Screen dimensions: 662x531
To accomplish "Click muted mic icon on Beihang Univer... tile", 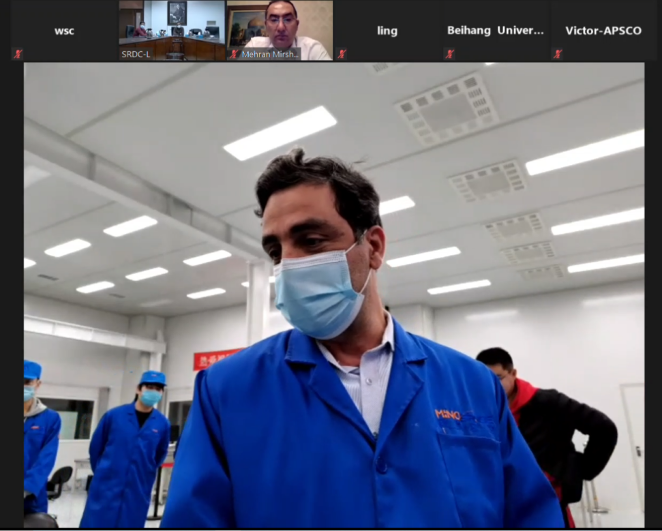I will coord(450,54).
